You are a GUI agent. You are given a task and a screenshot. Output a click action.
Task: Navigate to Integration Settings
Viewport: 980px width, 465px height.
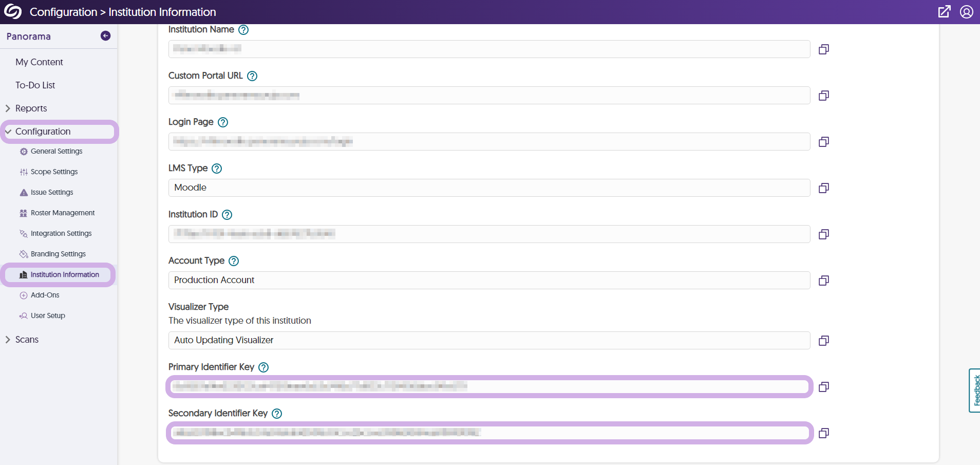pos(61,234)
